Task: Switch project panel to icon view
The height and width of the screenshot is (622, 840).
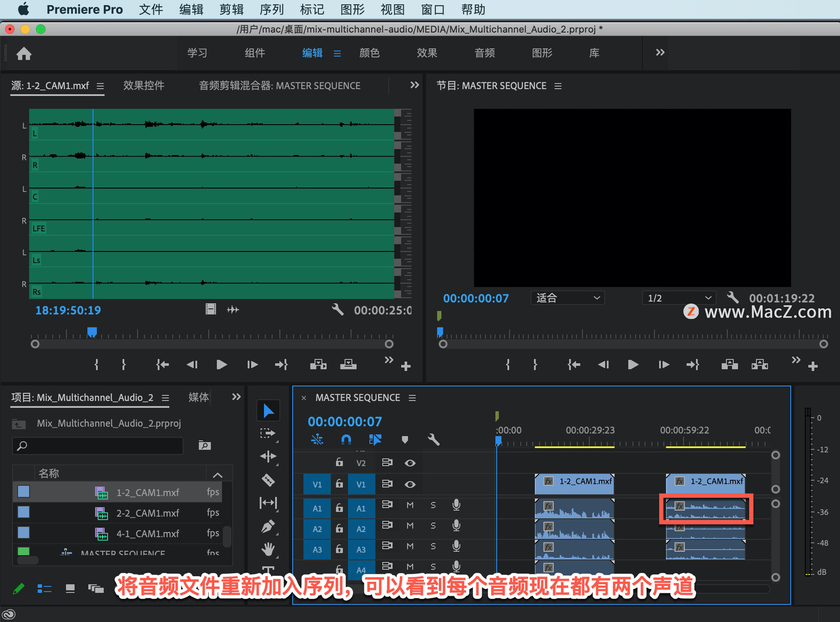Action: coord(70,589)
